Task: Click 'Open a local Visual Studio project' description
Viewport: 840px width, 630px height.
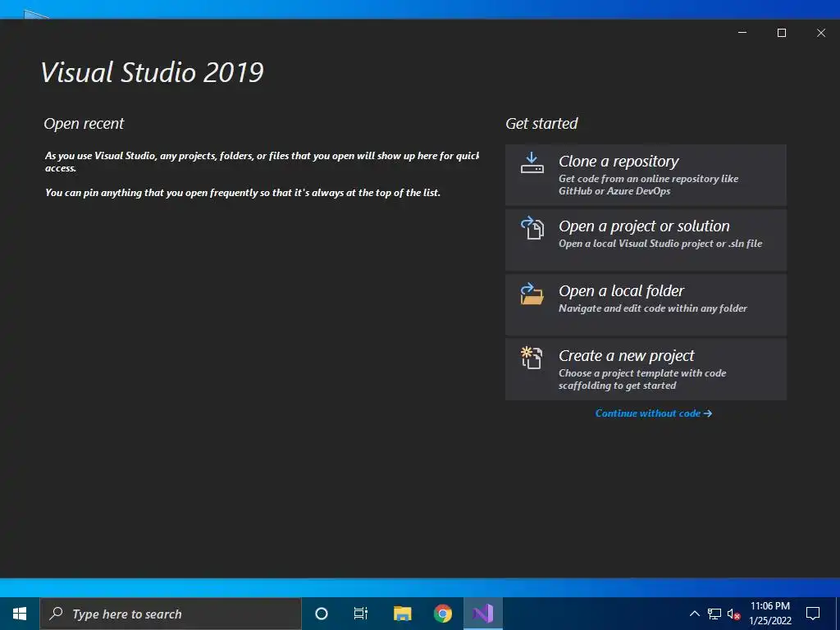Action: tap(660, 243)
